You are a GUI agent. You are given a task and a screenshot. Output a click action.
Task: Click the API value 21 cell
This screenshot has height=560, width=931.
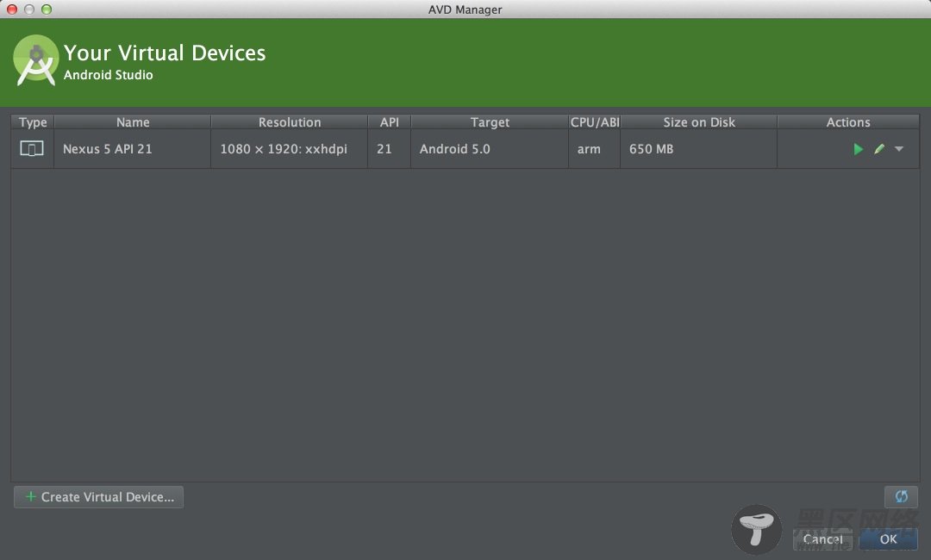389,149
